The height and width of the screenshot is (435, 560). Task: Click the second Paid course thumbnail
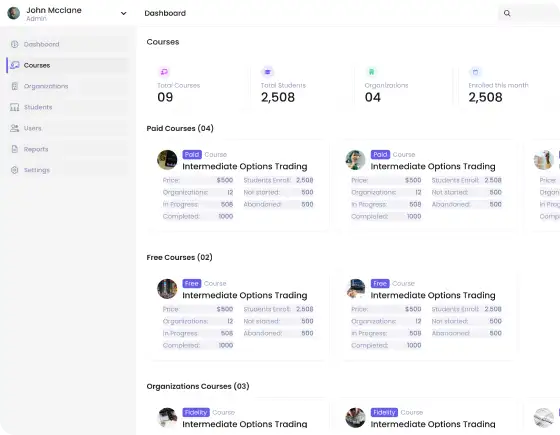(355, 160)
